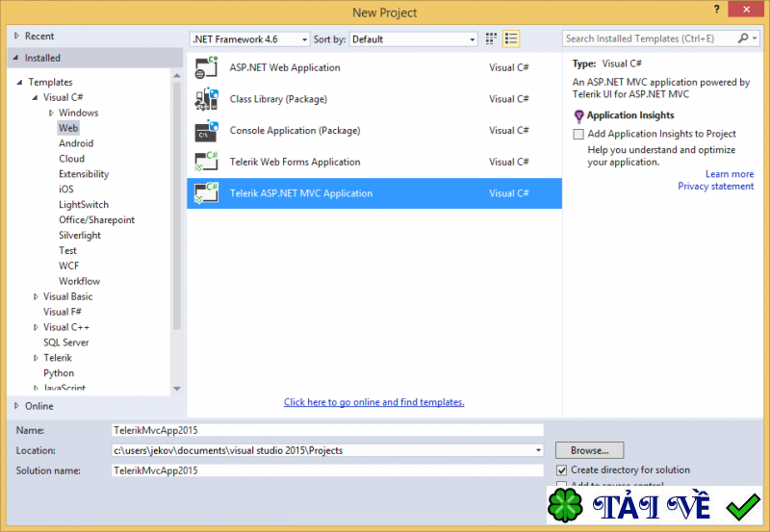770x532 pixels.
Task: Select the Class Library (Package) icon
Action: pyautogui.click(x=206, y=99)
